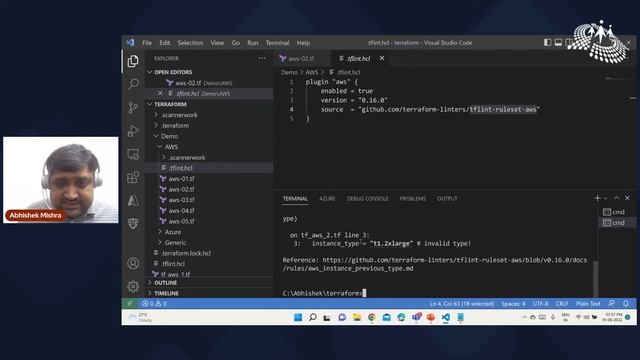
Task: Click the Demo breadcrumb segment
Action: click(x=289, y=72)
